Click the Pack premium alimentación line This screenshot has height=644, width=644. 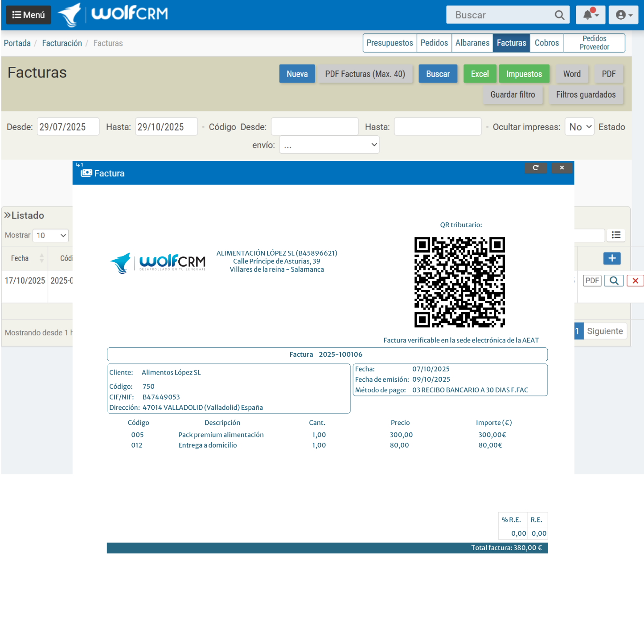click(x=221, y=435)
